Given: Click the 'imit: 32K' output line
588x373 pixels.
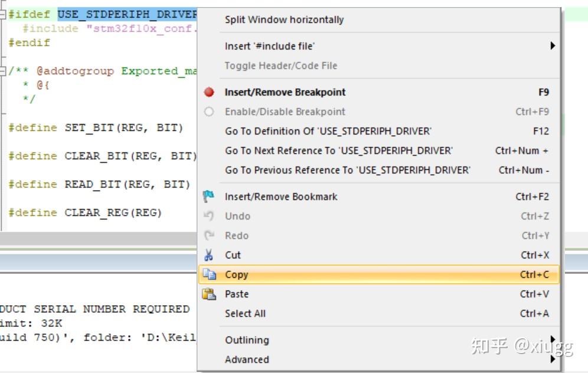Looking at the screenshot, I should pyautogui.click(x=31, y=323).
